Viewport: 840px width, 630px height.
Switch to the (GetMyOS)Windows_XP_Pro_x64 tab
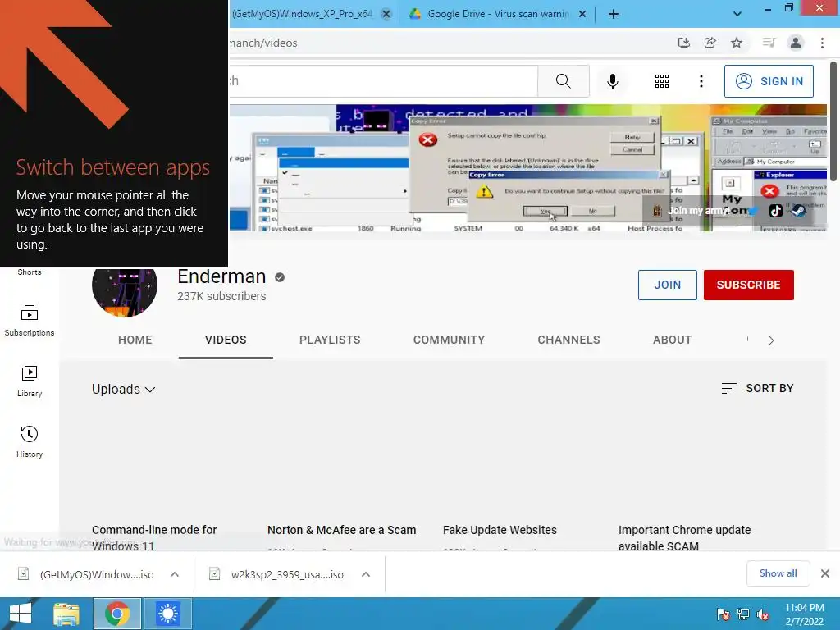pyautogui.click(x=303, y=14)
